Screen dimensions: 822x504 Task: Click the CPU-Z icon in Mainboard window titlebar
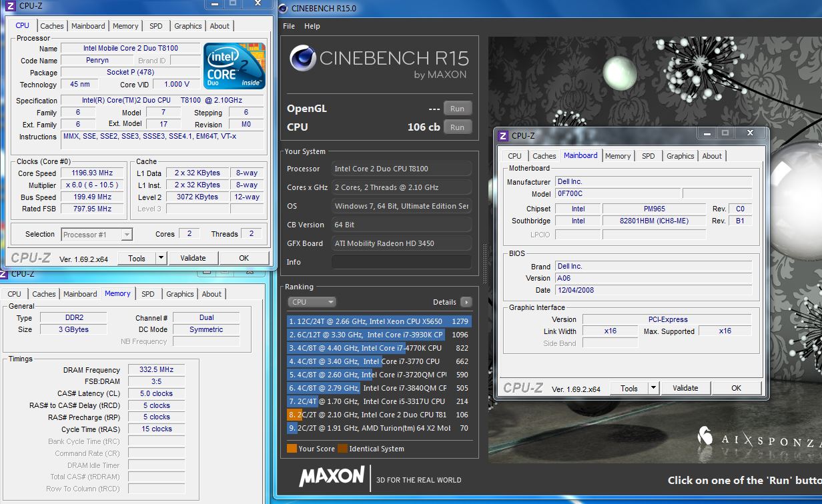coord(504,135)
